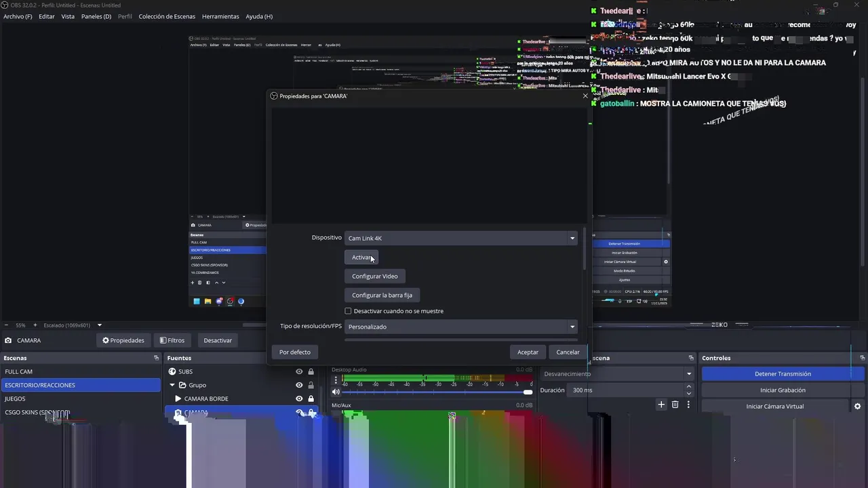Open the Dispositivo Cam Link 4K dropdown

tap(461, 238)
